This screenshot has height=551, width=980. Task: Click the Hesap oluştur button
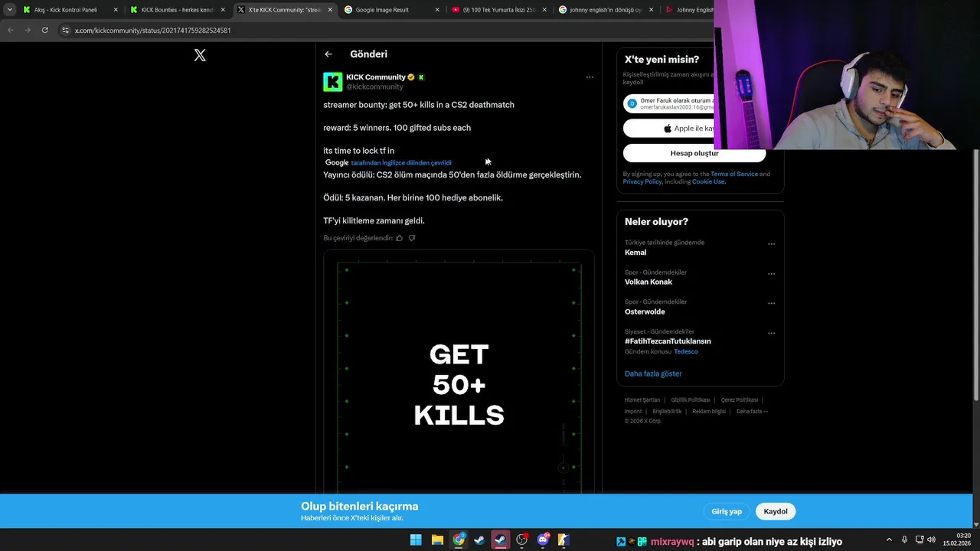point(694,153)
